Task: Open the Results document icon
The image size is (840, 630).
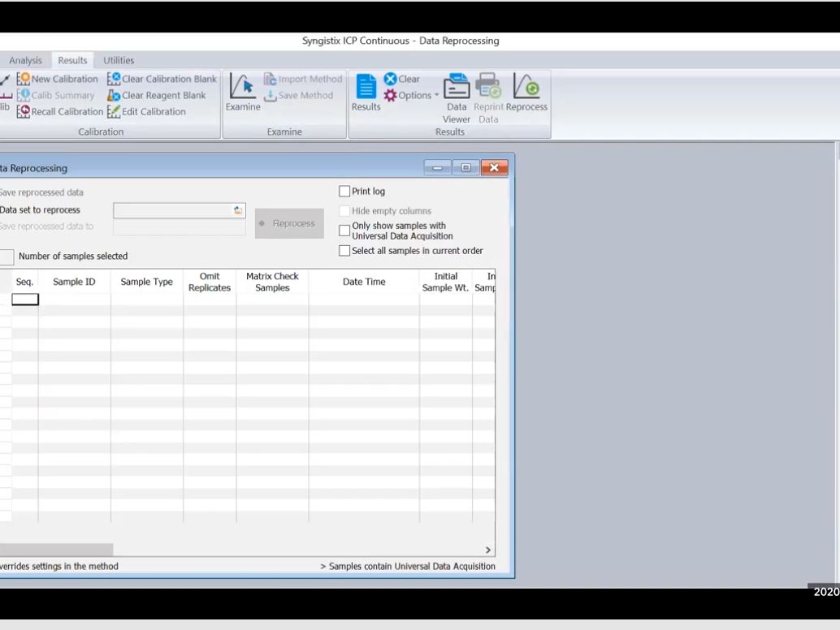Action: point(366,86)
